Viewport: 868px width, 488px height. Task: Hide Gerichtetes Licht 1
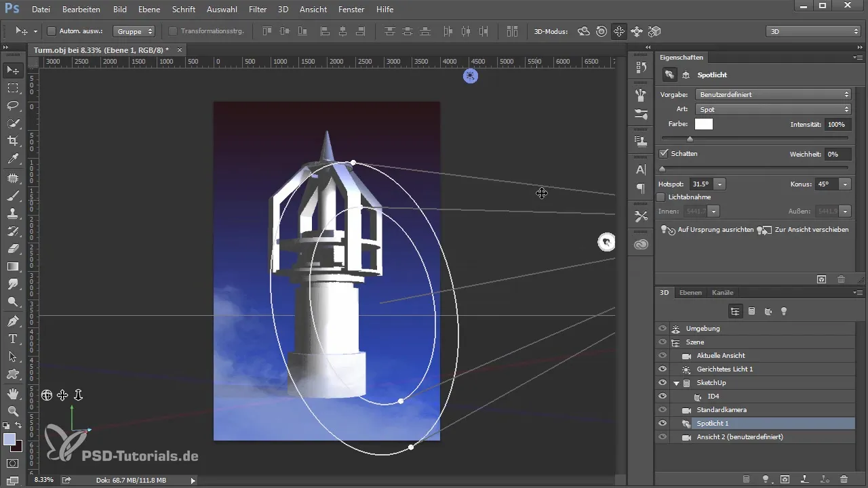pyautogui.click(x=663, y=369)
